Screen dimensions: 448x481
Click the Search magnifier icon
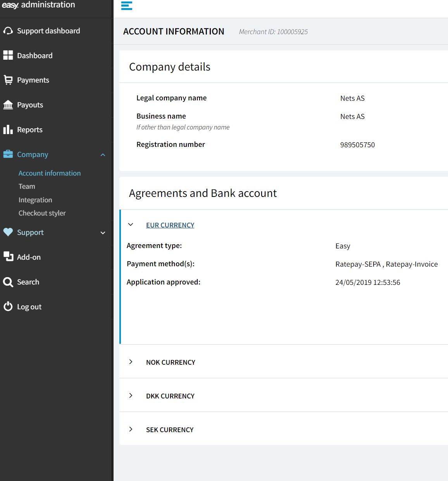(8, 282)
